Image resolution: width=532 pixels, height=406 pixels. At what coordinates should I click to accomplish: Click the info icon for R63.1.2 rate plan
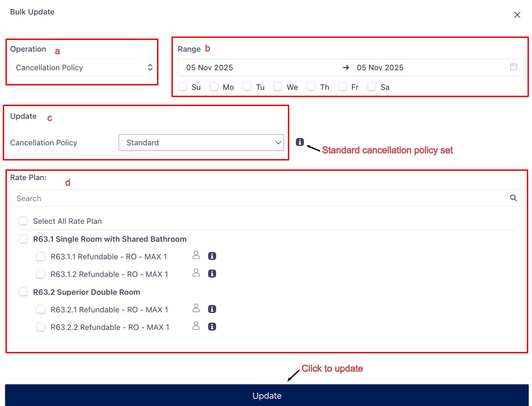click(212, 273)
